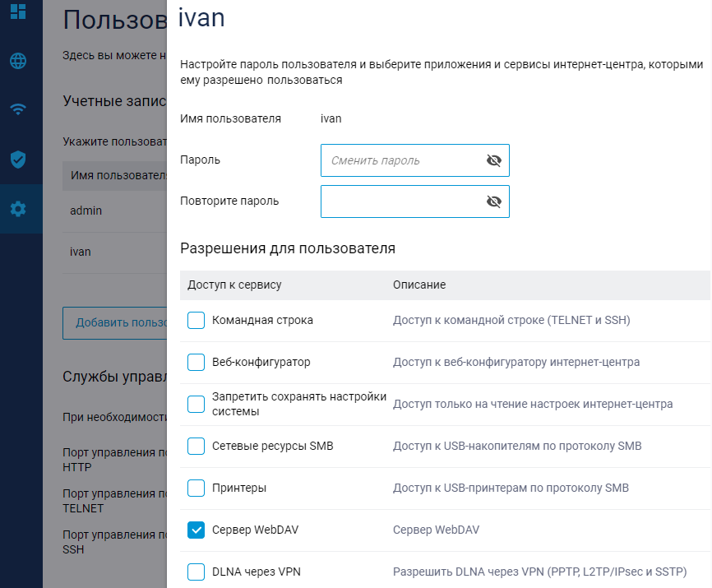712x588 pixels.
Task: Enable Веб-конфигуратор access checkbox
Action: point(196,362)
